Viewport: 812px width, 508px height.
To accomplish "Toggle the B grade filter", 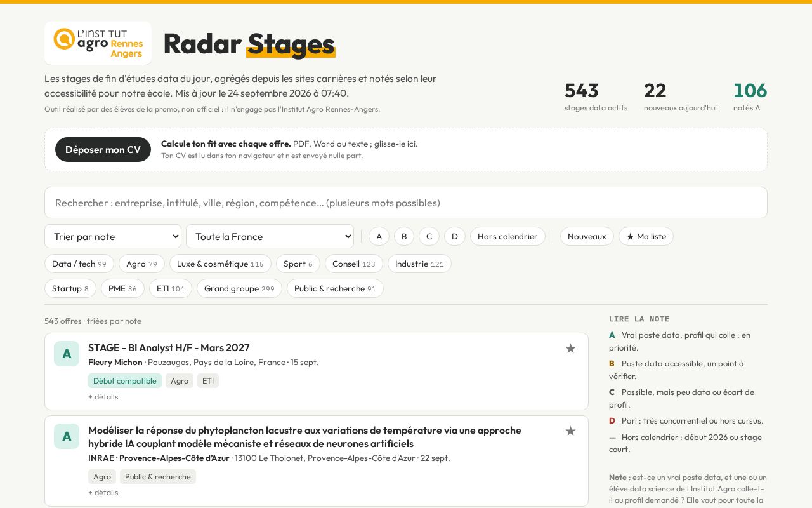I will (404, 236).
